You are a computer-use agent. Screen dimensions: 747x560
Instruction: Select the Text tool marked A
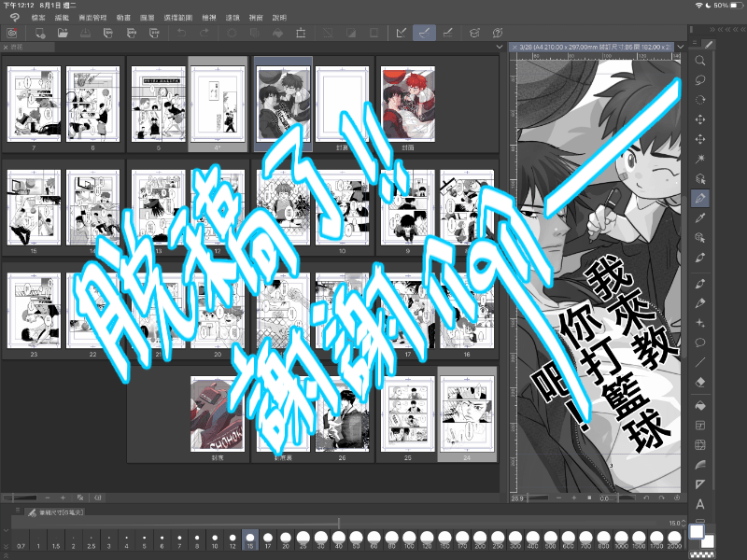click(x=699, y=504)
